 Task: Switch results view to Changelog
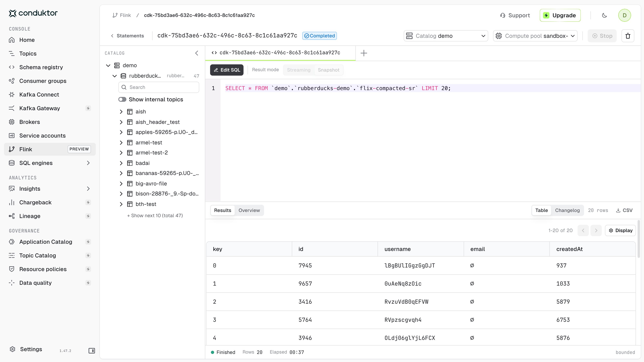(567, 210)
